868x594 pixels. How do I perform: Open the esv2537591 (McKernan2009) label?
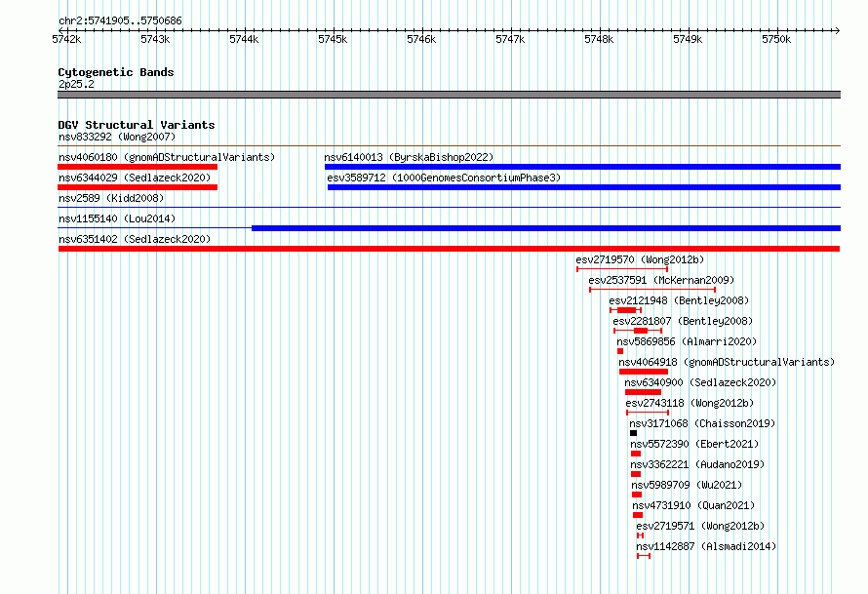661,280
